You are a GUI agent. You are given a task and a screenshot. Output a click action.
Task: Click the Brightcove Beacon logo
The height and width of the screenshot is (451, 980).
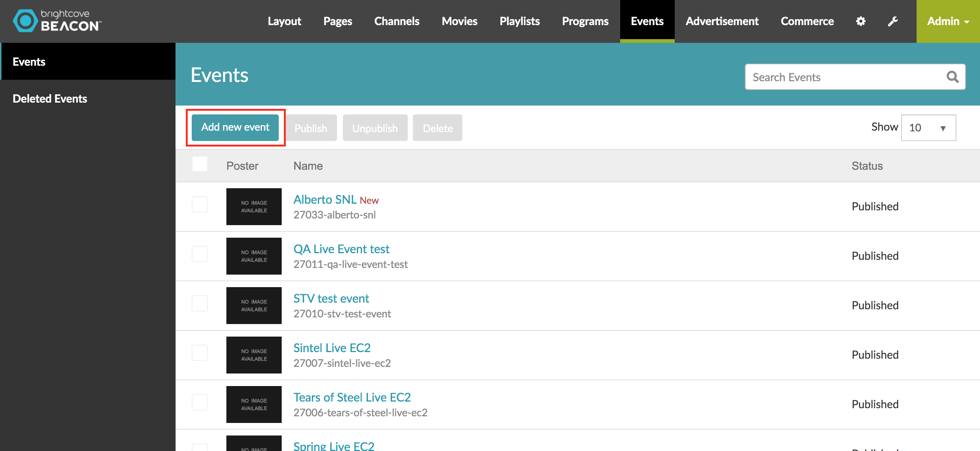[x=57, y=21]
